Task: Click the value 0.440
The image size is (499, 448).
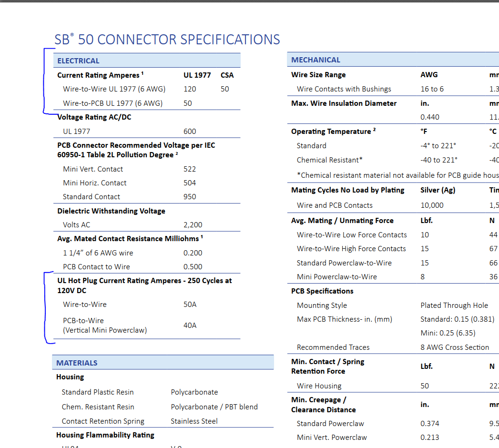Action: pyautogui.click(x=430, y=117)
